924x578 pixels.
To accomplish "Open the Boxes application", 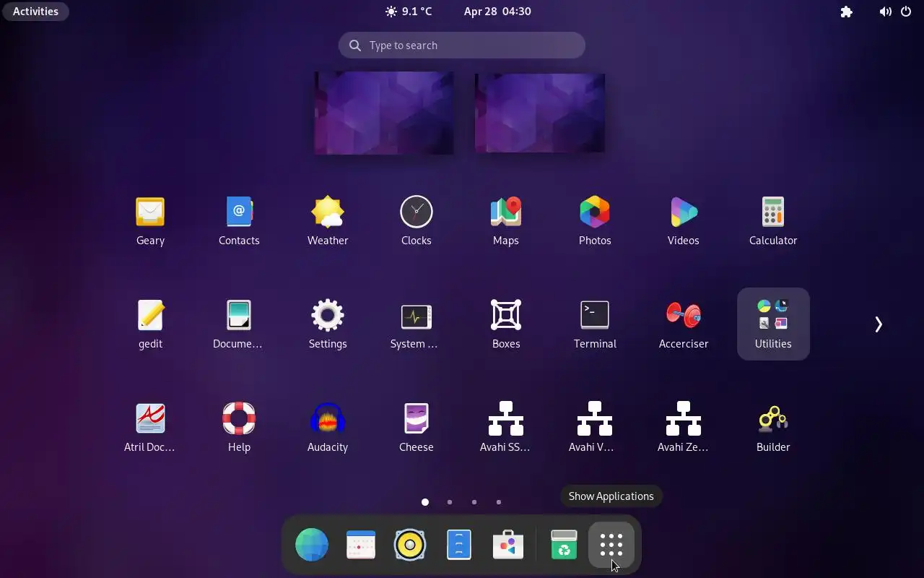I will (x=506, y=324).
